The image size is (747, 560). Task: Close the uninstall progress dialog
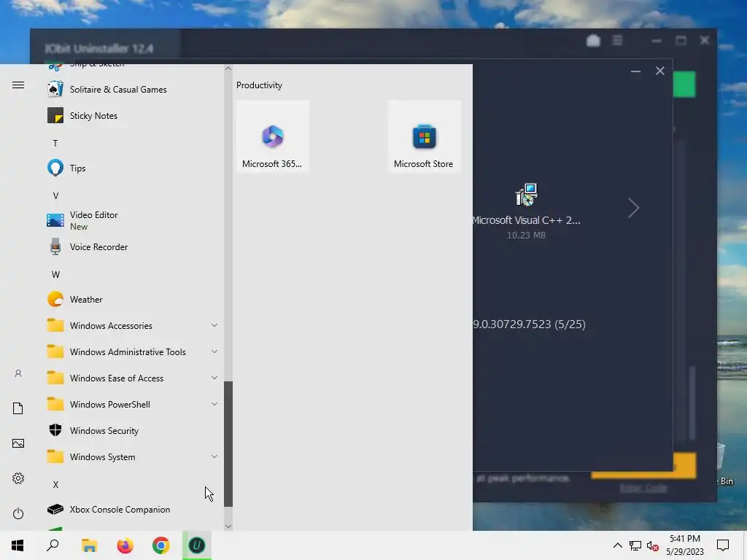pos(659,71)
